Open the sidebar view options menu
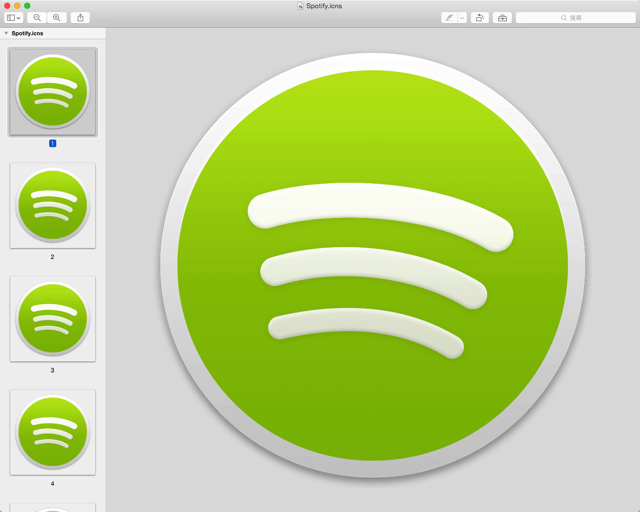Screen dimensions: 640x512 [14, 18]
